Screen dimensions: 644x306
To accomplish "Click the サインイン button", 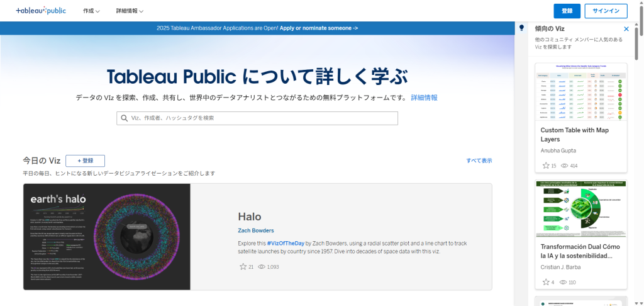I will click(606, 11).
